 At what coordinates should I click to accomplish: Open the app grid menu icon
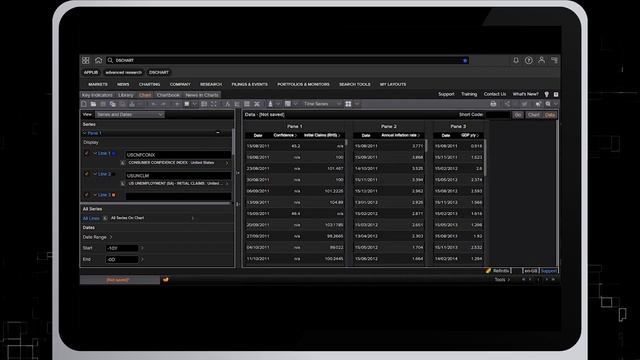click(86, 60)
